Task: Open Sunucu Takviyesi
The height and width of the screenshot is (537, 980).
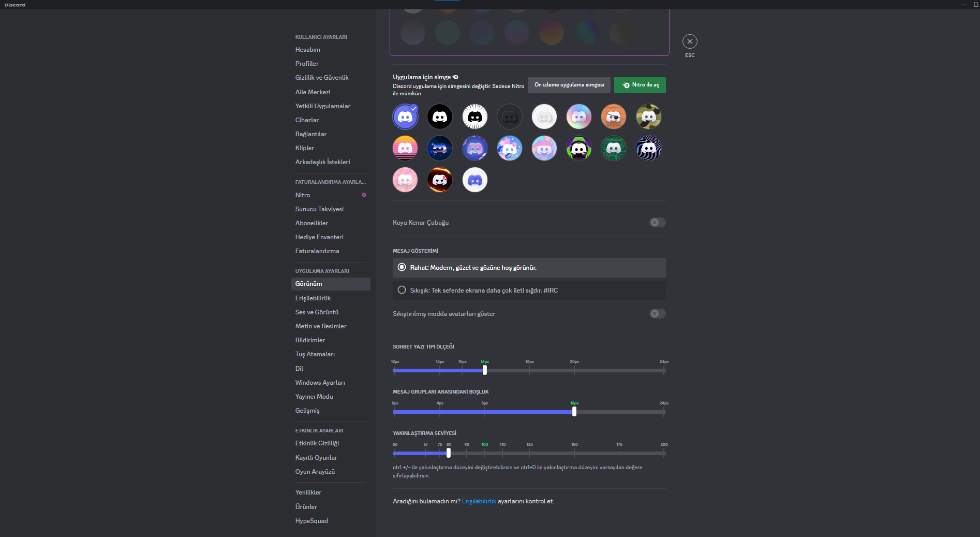Action: pyautogui.click(x=331, y=209)
